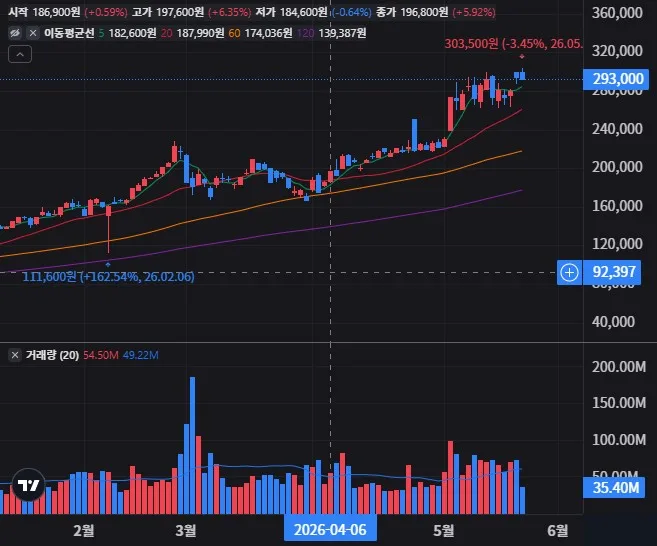The width and height of the screenshot is (657, 546).
Task: Click the 360,000 price axis label
Action: pyautogui.click(x=617, y=13)
